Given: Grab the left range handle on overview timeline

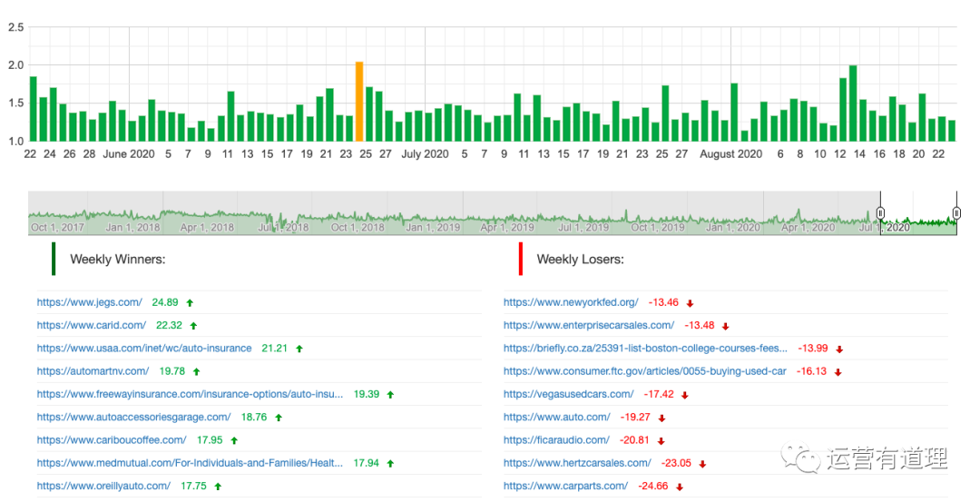Looking at the screenshot, I should point(880,213).
